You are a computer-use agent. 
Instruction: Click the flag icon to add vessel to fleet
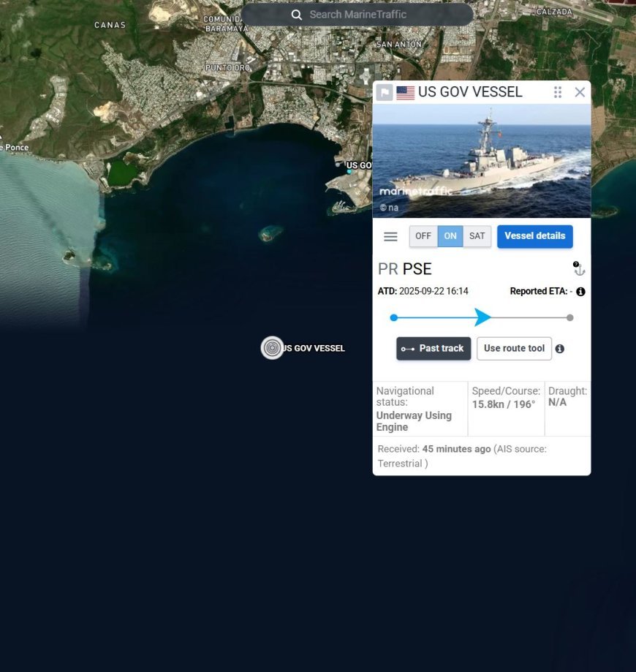click(x=385, y=92)
